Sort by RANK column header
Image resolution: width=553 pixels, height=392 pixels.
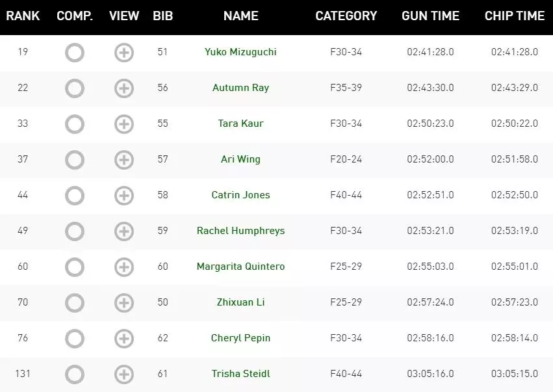tap(23, 16)
